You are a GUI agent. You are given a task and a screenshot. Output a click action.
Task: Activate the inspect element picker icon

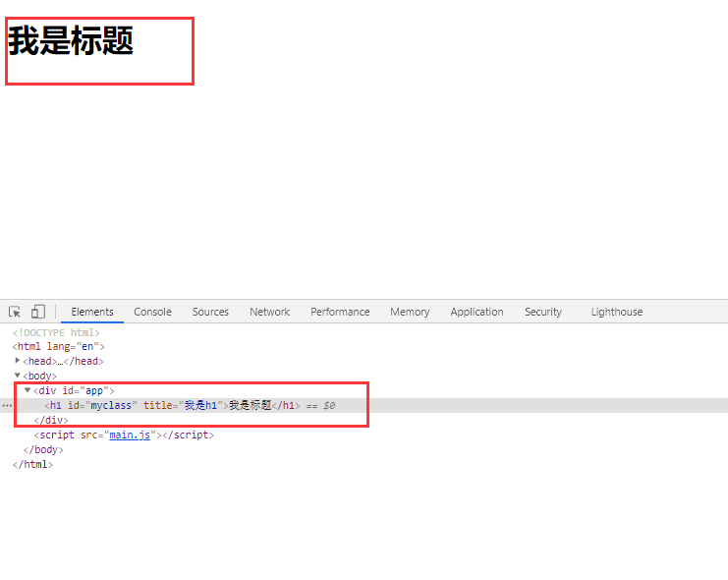(15, 312)
